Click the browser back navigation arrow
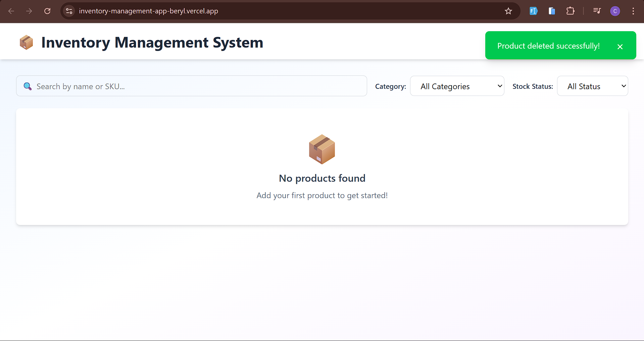Screen dimensions: 644x341 pos(11,11)
